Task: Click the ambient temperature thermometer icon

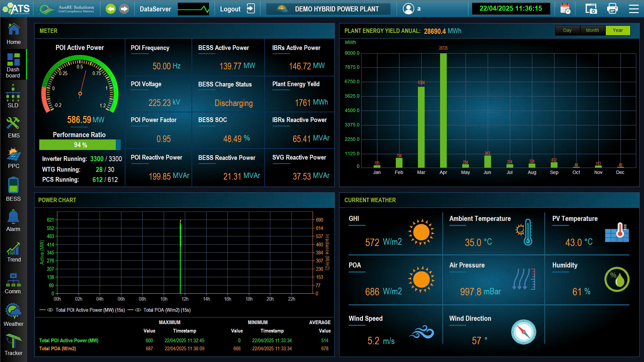Action: 525,232
